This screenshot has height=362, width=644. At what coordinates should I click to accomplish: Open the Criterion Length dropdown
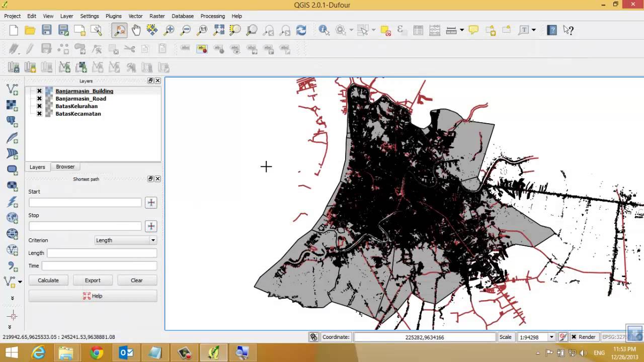point(125,240)
